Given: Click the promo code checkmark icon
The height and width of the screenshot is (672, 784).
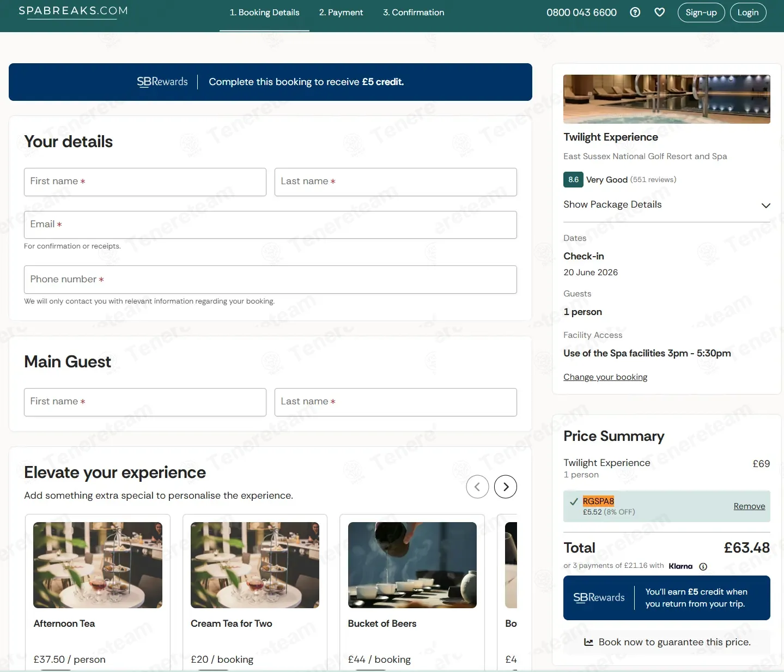Looking at the screenshot, I should [574, 501].
